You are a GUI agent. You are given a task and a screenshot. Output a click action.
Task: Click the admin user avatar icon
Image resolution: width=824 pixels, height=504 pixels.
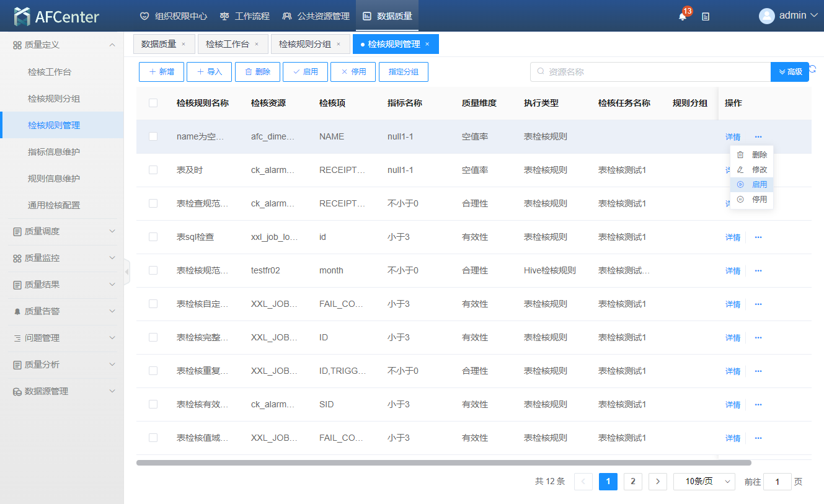coord(767,16)
